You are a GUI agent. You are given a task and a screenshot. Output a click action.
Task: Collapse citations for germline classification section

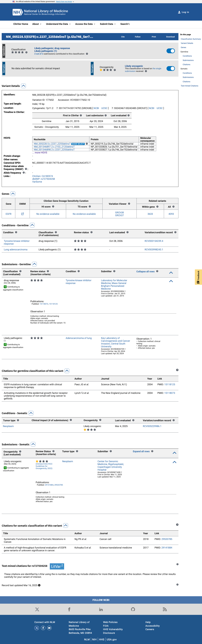67,371
